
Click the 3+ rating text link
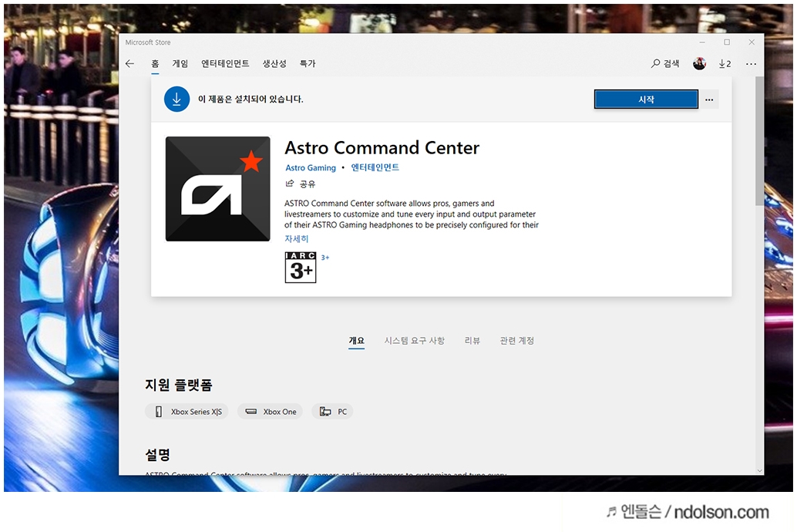click(325, 258)
